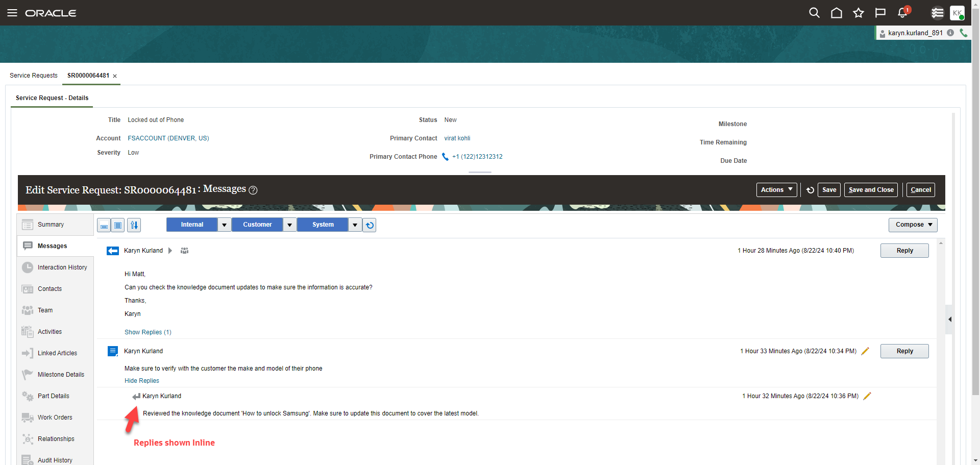This screenshot has height=465, width=980.
Task: Open the Team side tab
Action: point(55,310)
